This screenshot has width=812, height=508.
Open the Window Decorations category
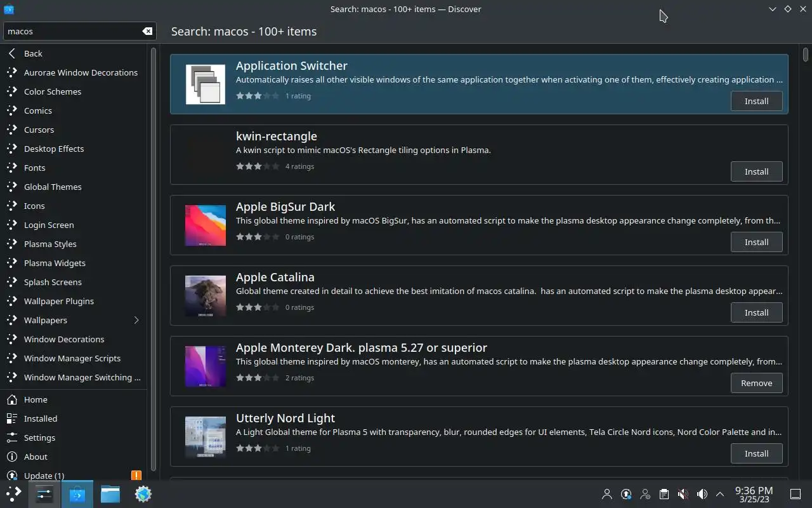click(x=74, y=339)
